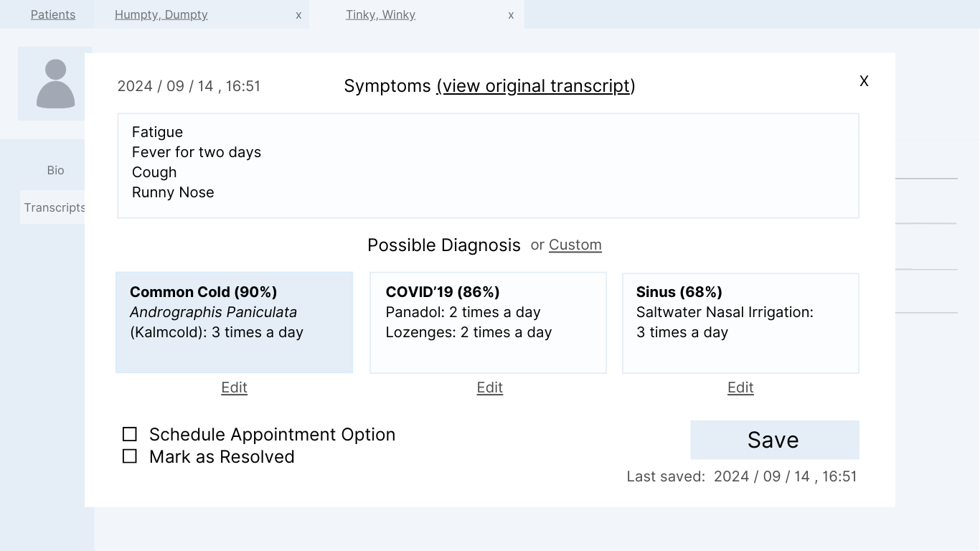Enable Schedule Appointment Option checkbox
Viewport: 980px width, 551px height.
pos(130,434)
